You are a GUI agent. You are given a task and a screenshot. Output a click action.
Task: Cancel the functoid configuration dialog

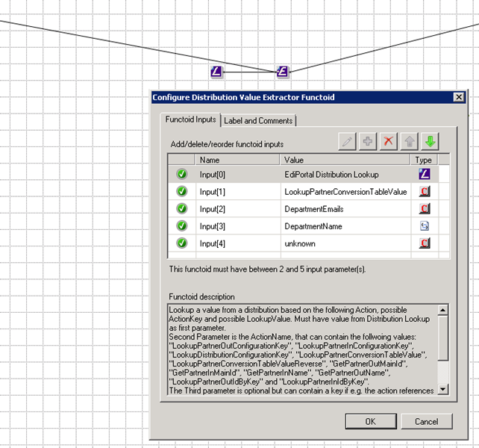coord(426,421)
